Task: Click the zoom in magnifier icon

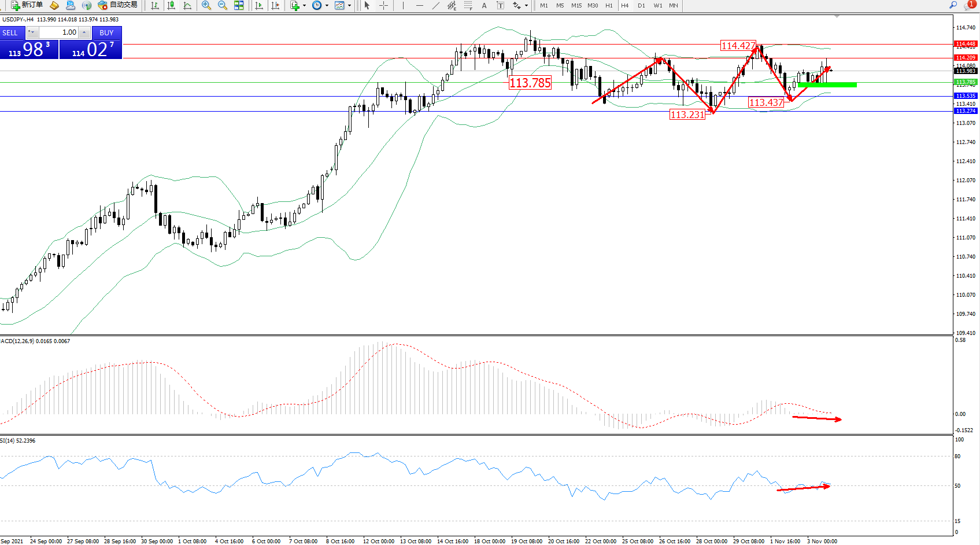Action: click(206, 5)
